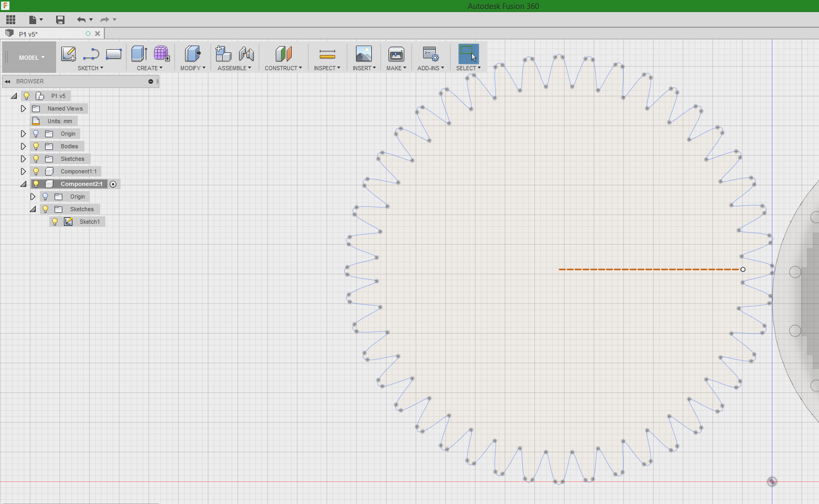Collapse the Component2 Sketches node

[x=33, y=209]
